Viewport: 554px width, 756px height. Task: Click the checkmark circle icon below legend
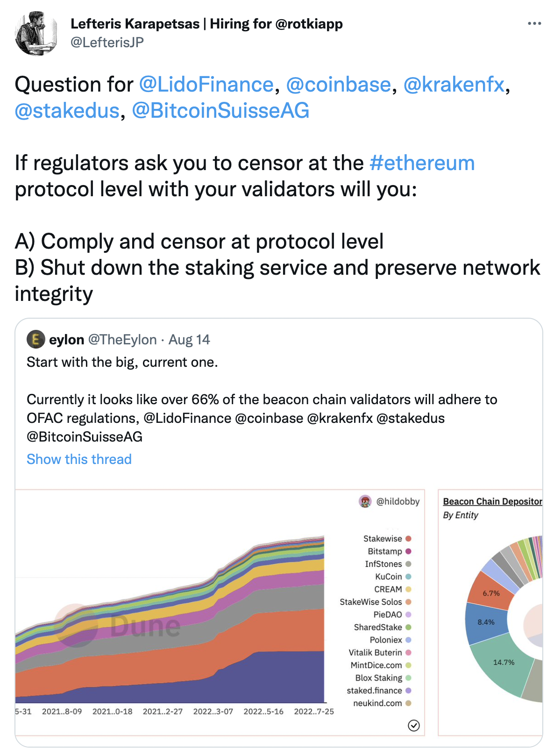coord(413,725)
